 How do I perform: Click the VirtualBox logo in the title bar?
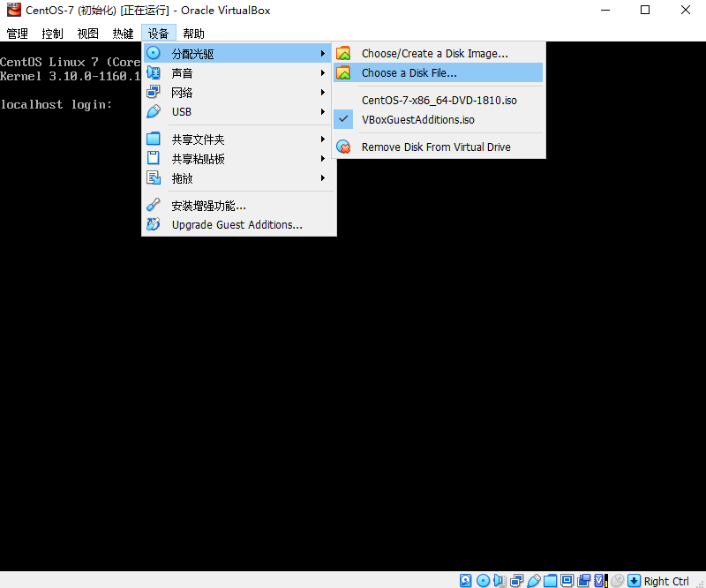(14, 10)
